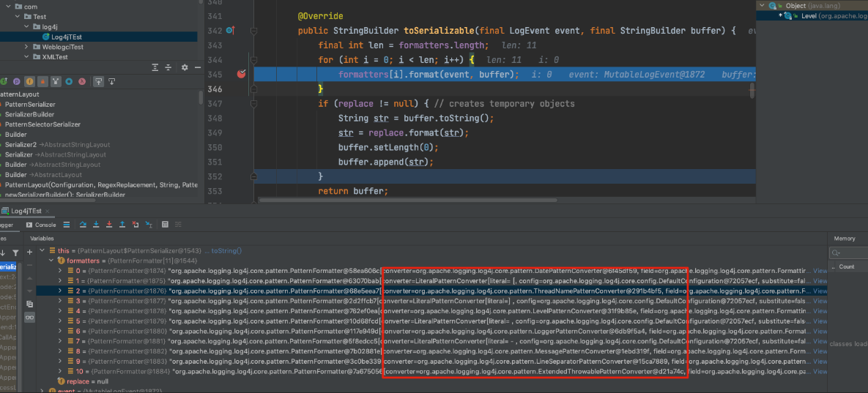The height and width of the screenshot is (393, 868).
Task: Click the toString() link next to this
Action: (x=226, y=251)
